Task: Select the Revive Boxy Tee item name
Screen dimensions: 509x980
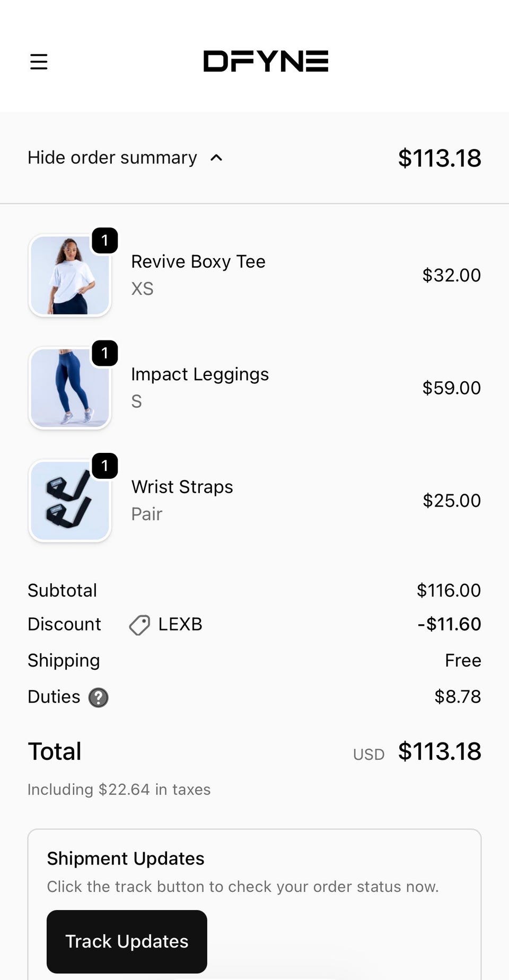Action: point(198,261)
